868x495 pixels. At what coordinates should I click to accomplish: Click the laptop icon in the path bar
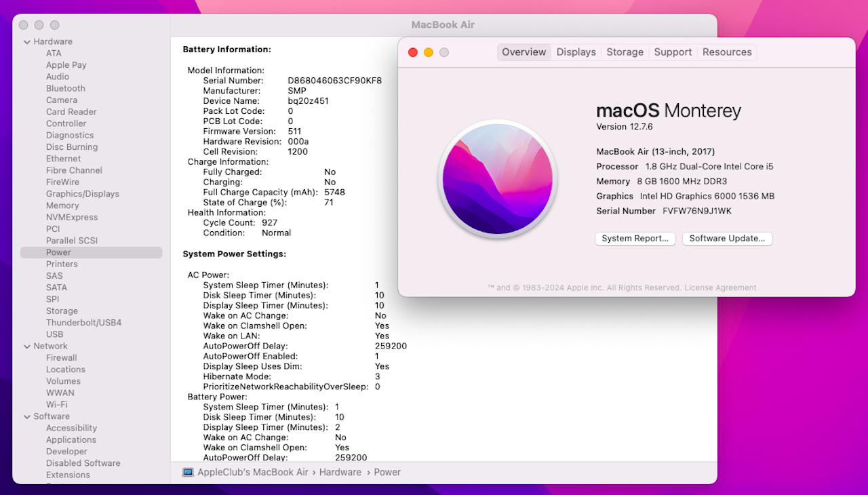(x=188, y=472)
